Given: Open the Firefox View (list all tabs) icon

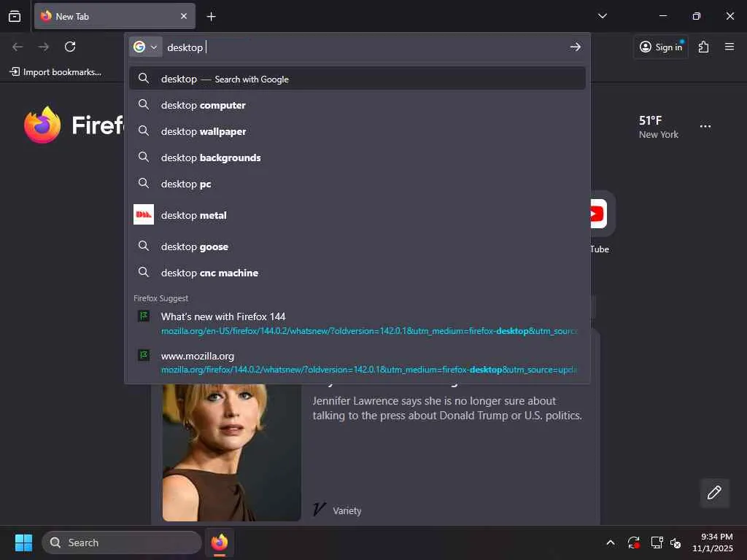Looking at the screenshot, I should tap(15, 16).
